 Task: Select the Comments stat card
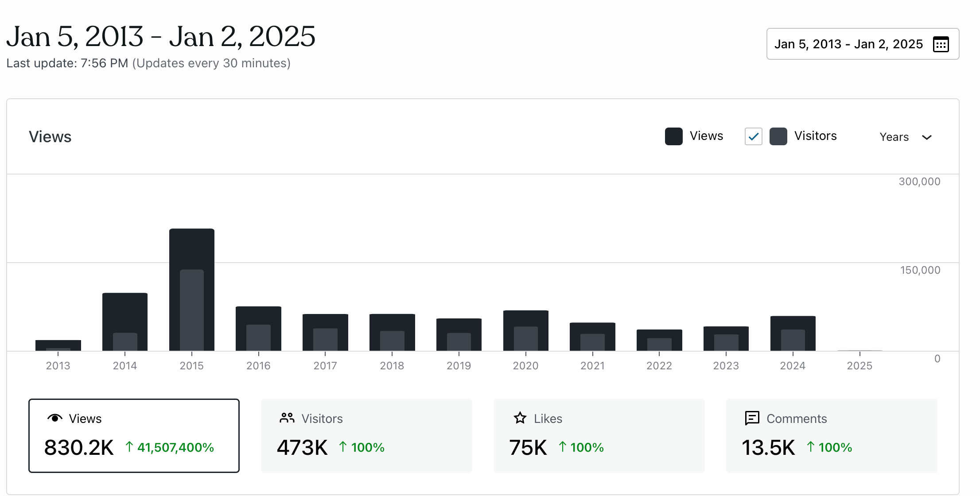pyautogui.click(x=831, y=435)
